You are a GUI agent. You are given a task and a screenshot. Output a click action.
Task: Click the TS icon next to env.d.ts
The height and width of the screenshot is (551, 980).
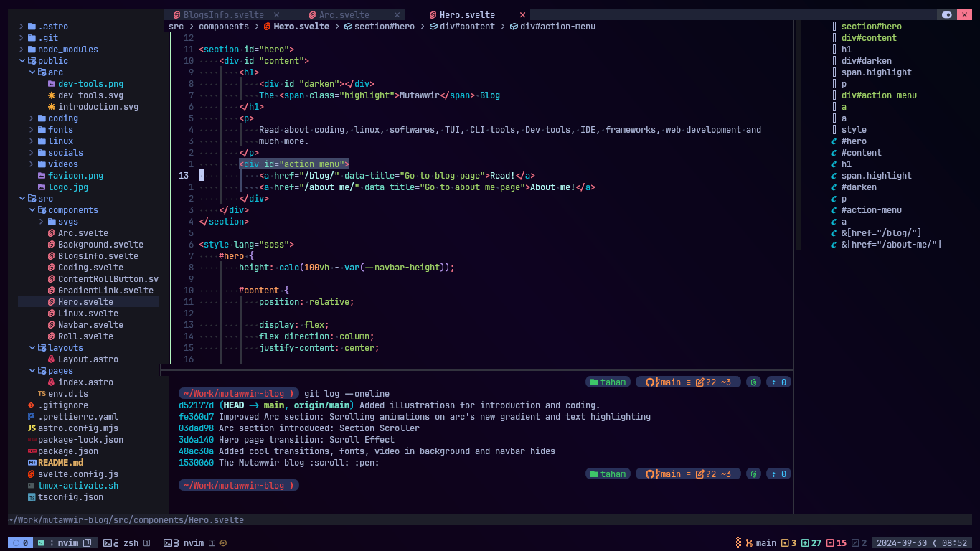click(x=42, y=394)
